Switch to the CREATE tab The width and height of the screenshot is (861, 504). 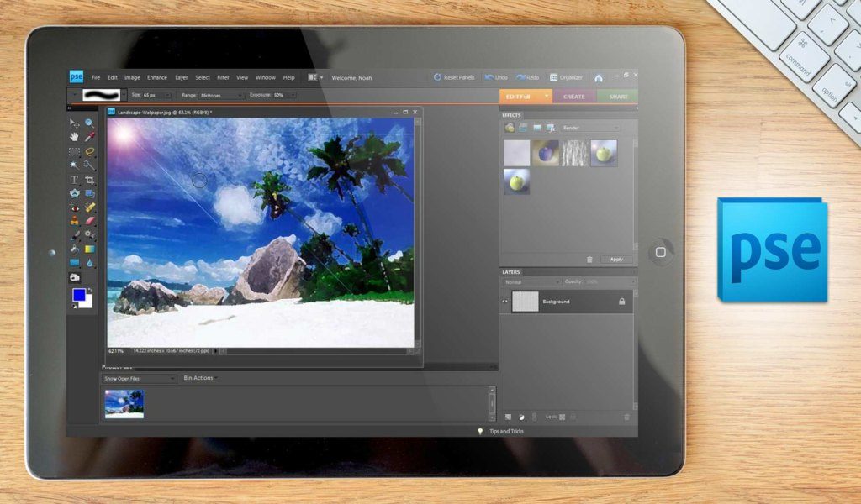(573, 97)
